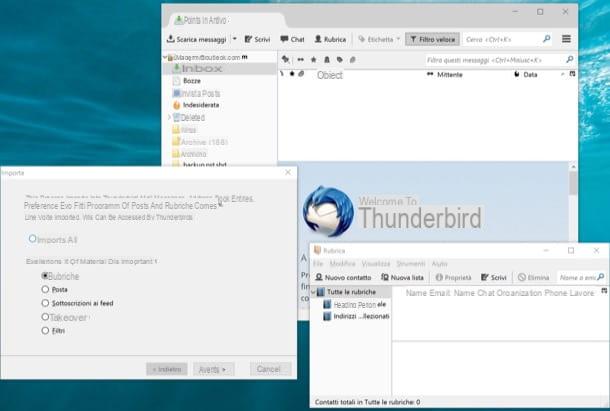Click the star column header icon

tap(292, 74)
